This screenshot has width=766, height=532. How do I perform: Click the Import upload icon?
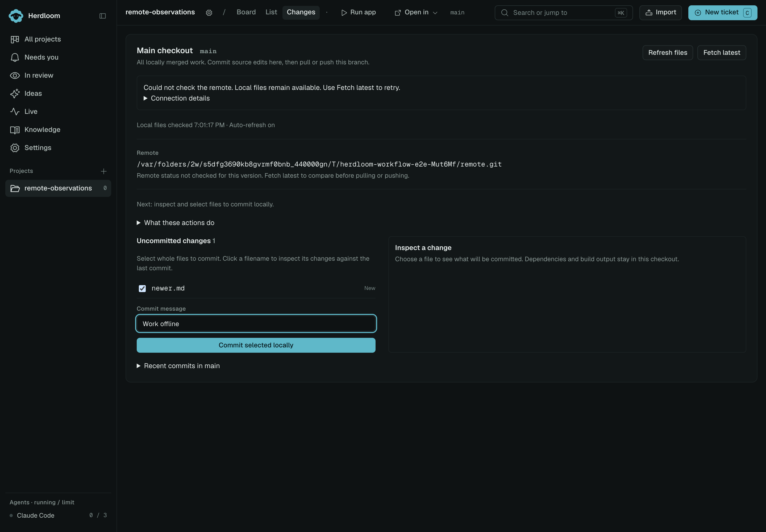point(649,13)
